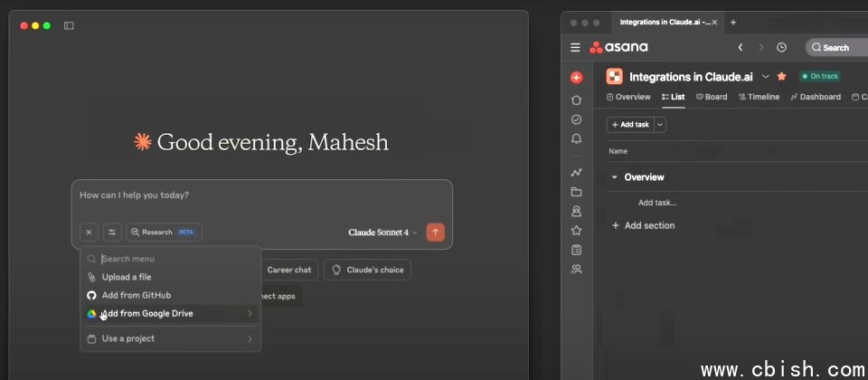The image size is (868, 380).
Task: Click the Claude's choice suggestion chip
Action: (x=368, y=270)
